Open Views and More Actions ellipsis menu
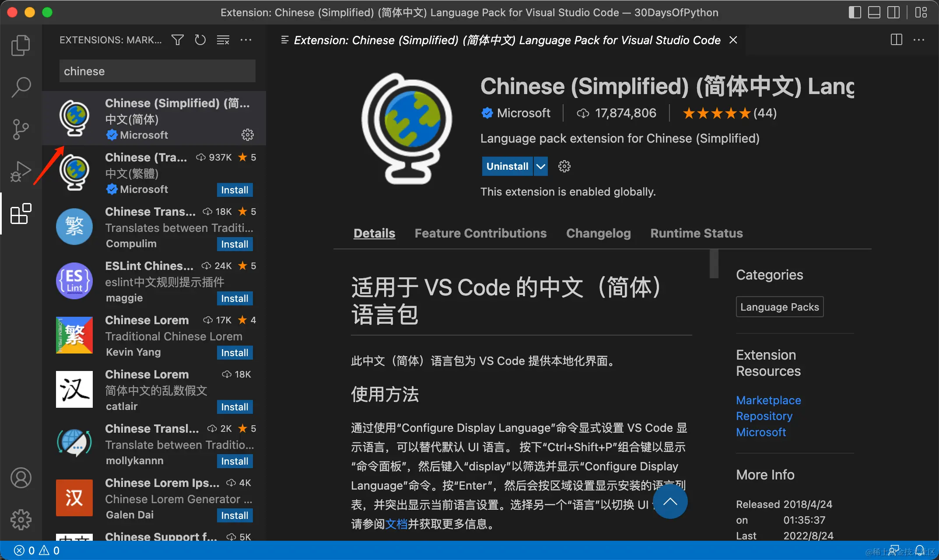 click(x=246, y=40)
